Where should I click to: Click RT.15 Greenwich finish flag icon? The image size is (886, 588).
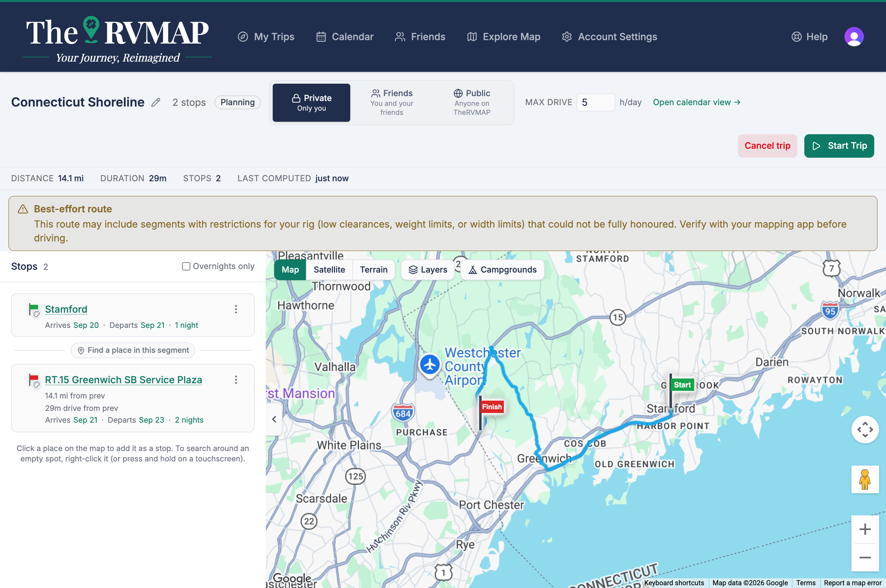point(34,380)
